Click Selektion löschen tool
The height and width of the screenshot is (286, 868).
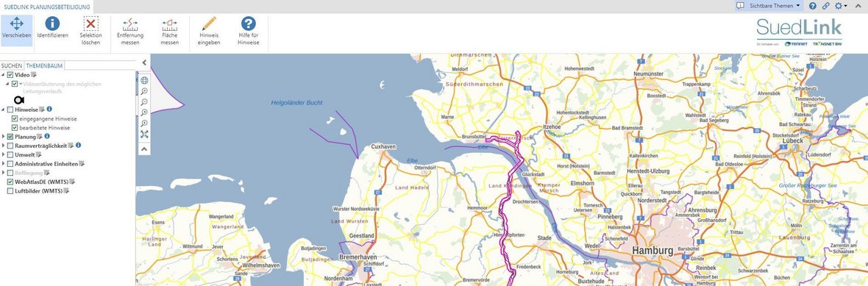coord(90,30)
